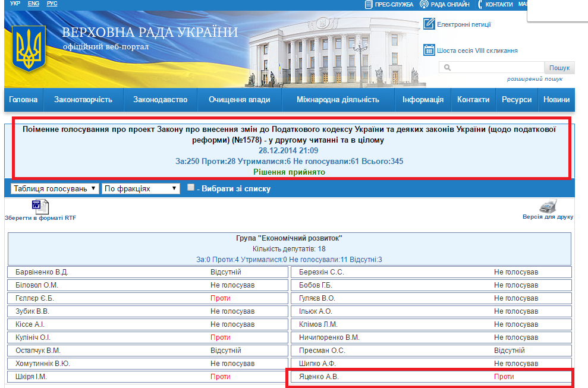
Task: Open the РАДА ОНЛАЙН link
Action: 450,5
